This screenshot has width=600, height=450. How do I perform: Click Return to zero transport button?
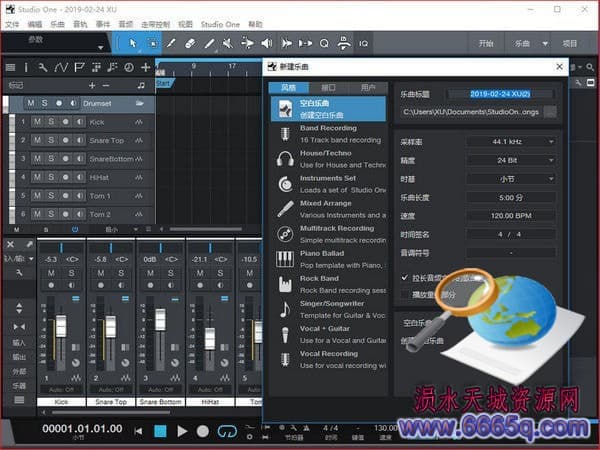click(138, 431)
